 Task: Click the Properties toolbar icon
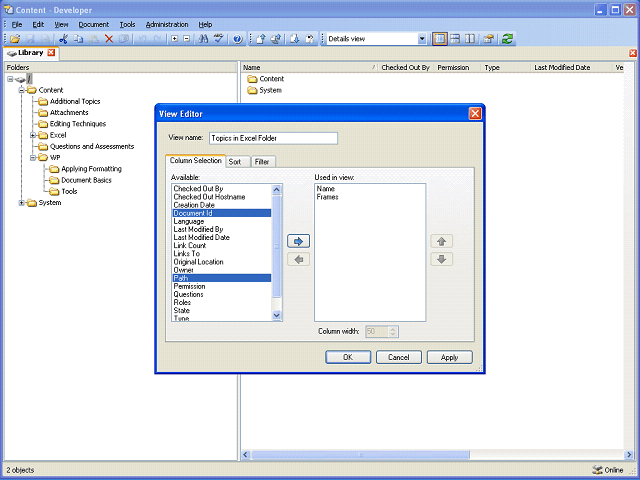click(489, 39)
